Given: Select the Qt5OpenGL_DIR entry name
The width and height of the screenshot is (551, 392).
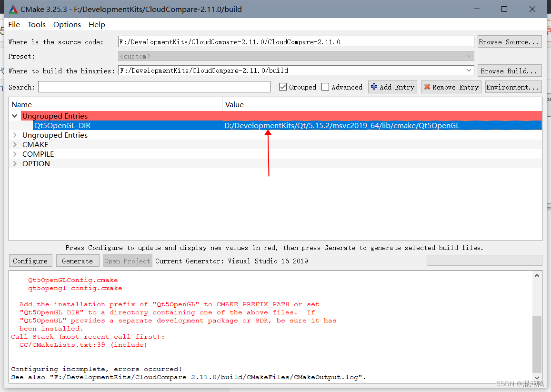Looking at the screenshot, I should coord(62,126).
